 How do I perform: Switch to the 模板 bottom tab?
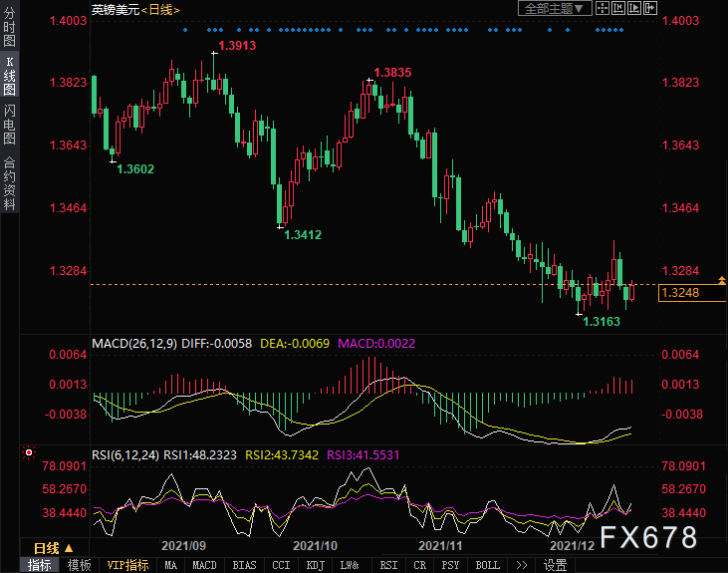(79, 565)
